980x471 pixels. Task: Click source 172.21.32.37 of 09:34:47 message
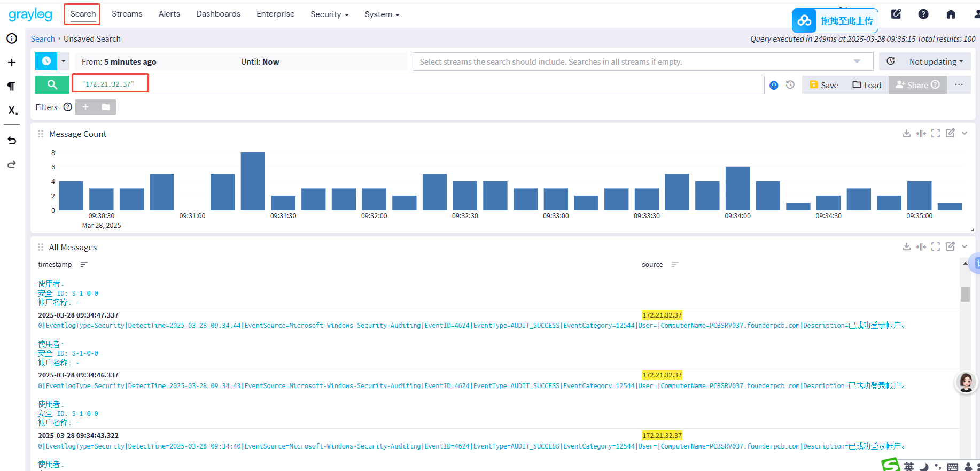(662, 315)
